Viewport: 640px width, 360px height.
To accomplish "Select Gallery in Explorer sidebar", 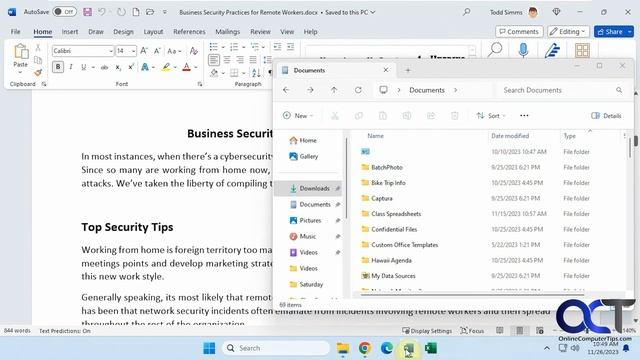I will coord(304,156).
